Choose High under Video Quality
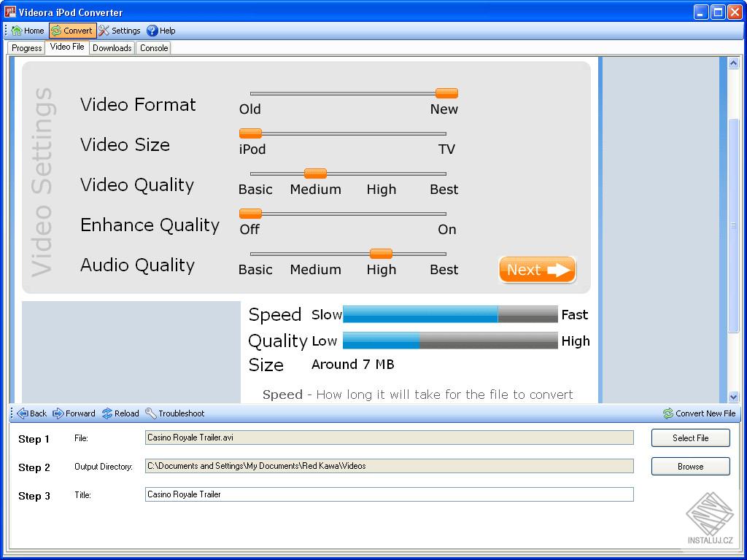 381,189
